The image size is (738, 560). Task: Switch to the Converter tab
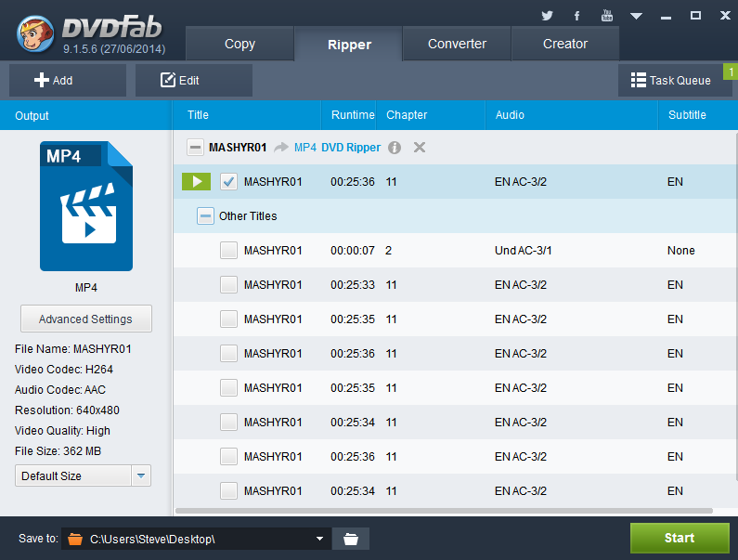[457, 44]
